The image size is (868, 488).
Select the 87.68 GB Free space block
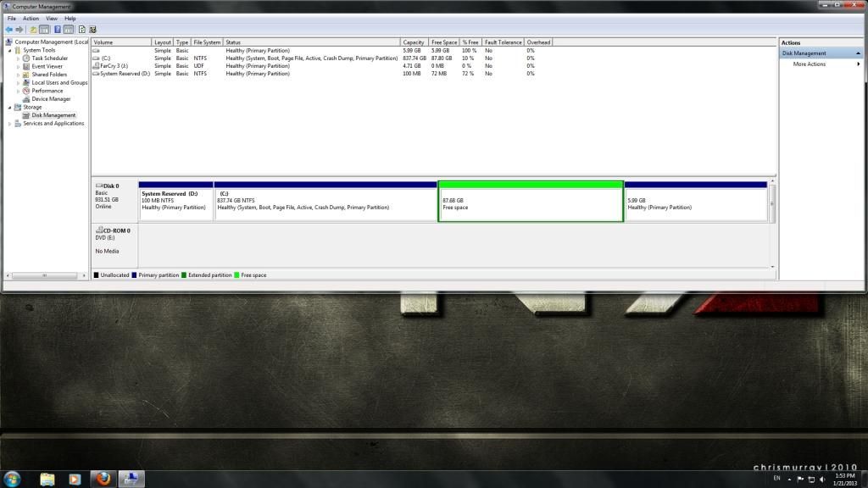(x=531, y=202)
